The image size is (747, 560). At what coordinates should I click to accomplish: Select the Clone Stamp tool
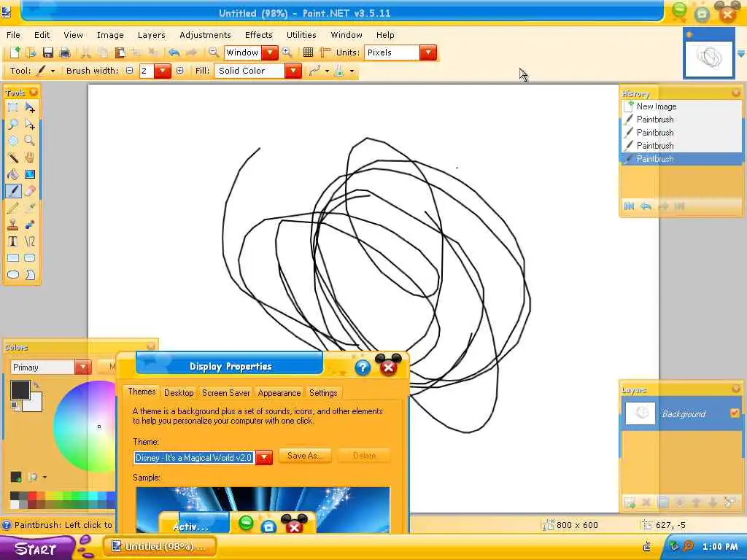pyautogui.click(x=13, y=225)
